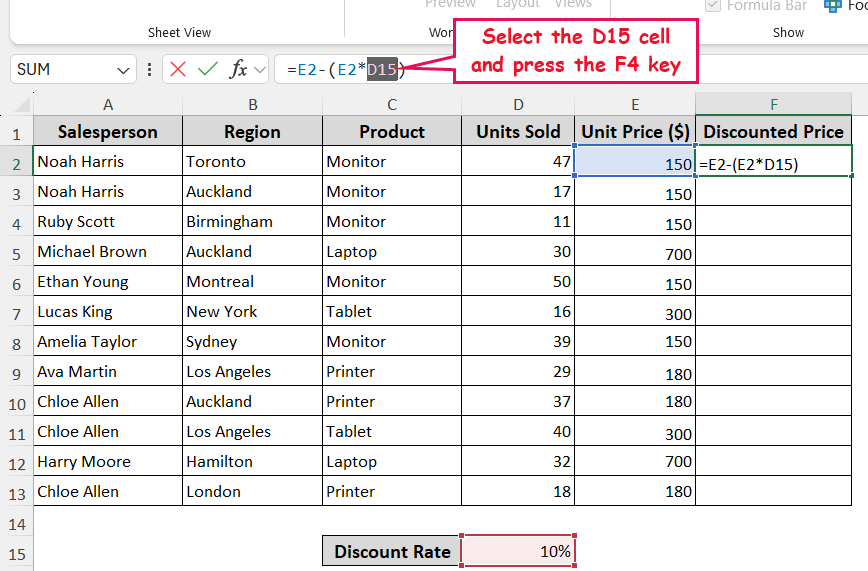Expand the dropdown next to fx

[260, 70]
